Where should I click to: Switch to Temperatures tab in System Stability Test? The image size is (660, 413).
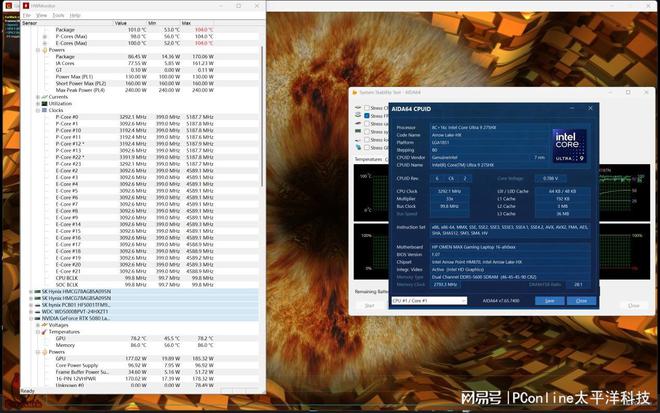(x=370, y=159)
